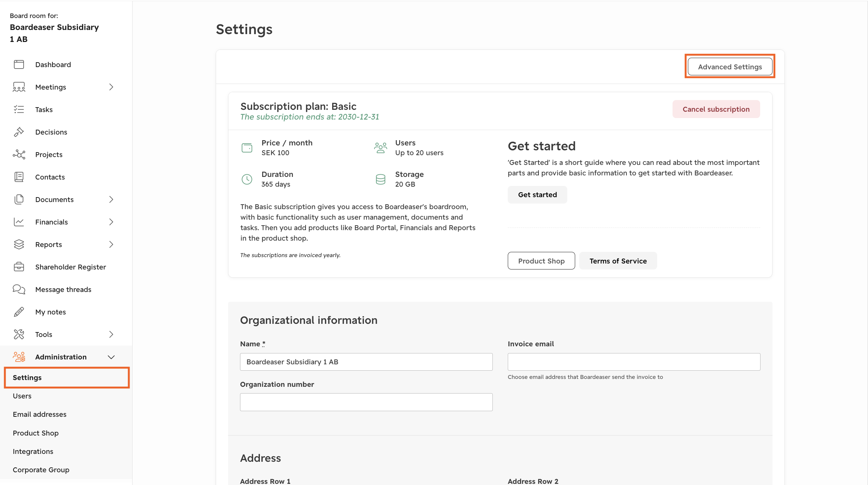Image resolution: width=868 pixels, height=485 pixels.
Task: Go to Tasks in the sidebar
Action: [44, 109]
